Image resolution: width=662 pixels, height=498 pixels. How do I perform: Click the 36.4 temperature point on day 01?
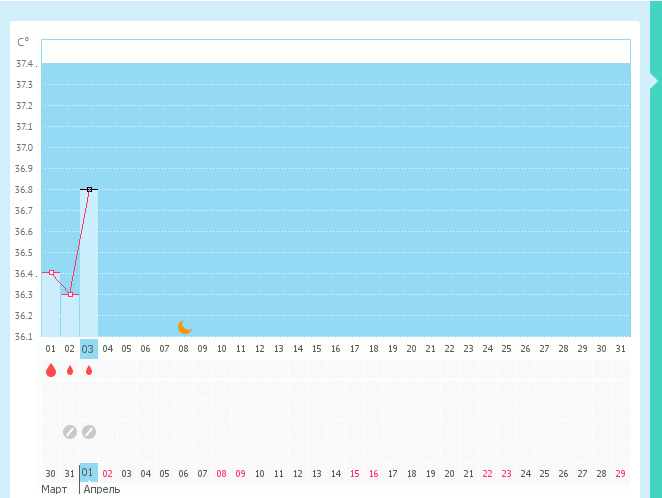pyautogui.click(x=51, y=272)
